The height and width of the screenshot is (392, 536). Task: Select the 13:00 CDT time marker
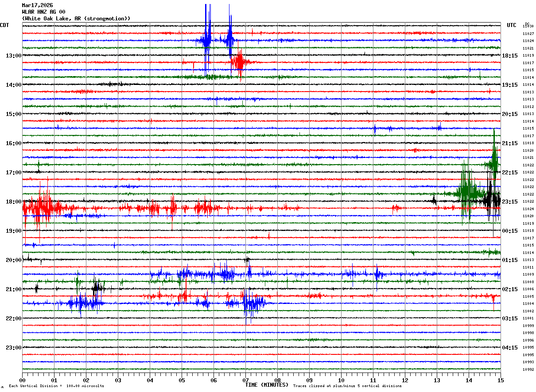tap(13, 55)
